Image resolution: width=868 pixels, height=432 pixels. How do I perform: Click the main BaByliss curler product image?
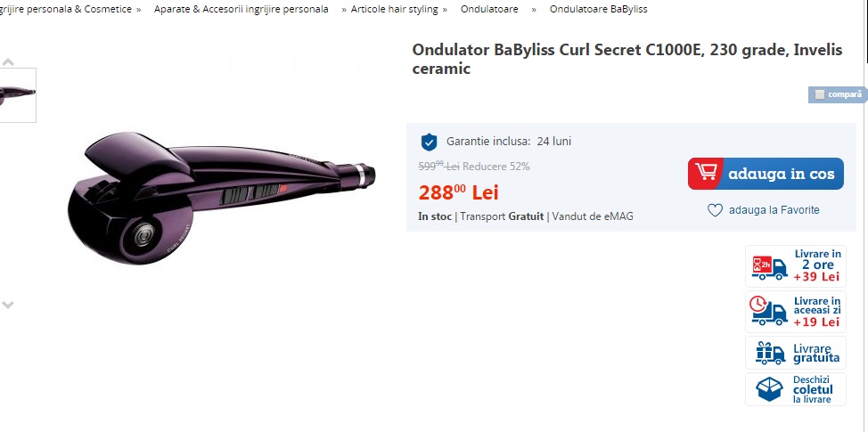click(221, 198)
